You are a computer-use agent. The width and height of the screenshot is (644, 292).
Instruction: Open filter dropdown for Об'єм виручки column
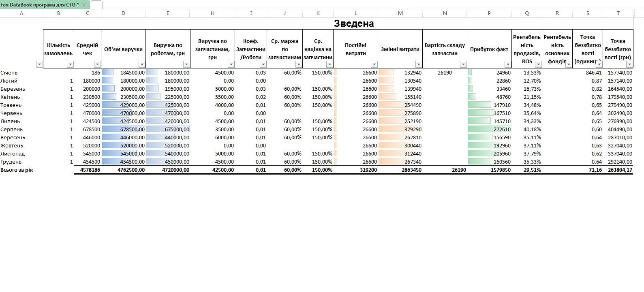click(142, 64)
